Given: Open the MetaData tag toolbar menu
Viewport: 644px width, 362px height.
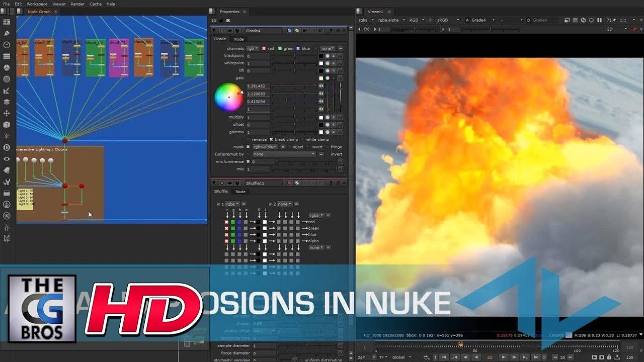Looking at the screenshot, I should [x=7, y=170].
